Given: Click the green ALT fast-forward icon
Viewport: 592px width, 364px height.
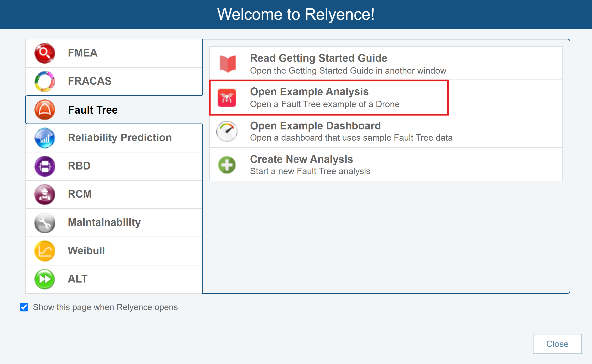Looking at the screenshot, I should coord(45,279).
